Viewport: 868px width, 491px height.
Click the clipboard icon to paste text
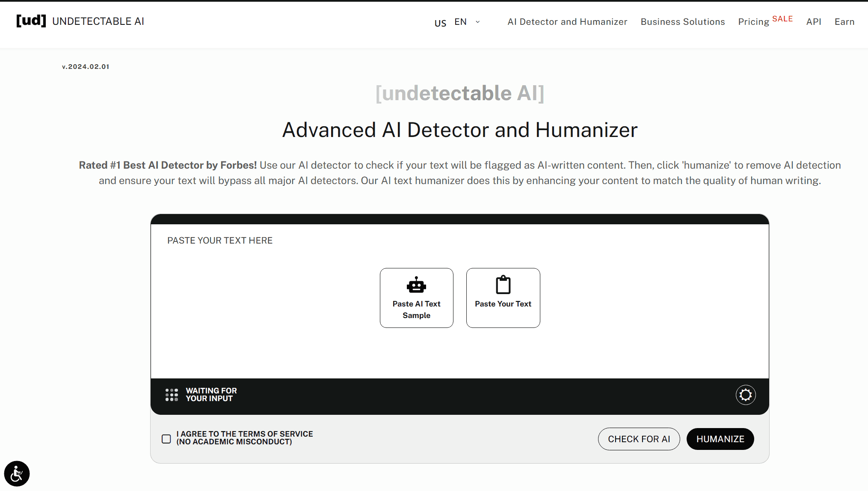coord(503,285)
